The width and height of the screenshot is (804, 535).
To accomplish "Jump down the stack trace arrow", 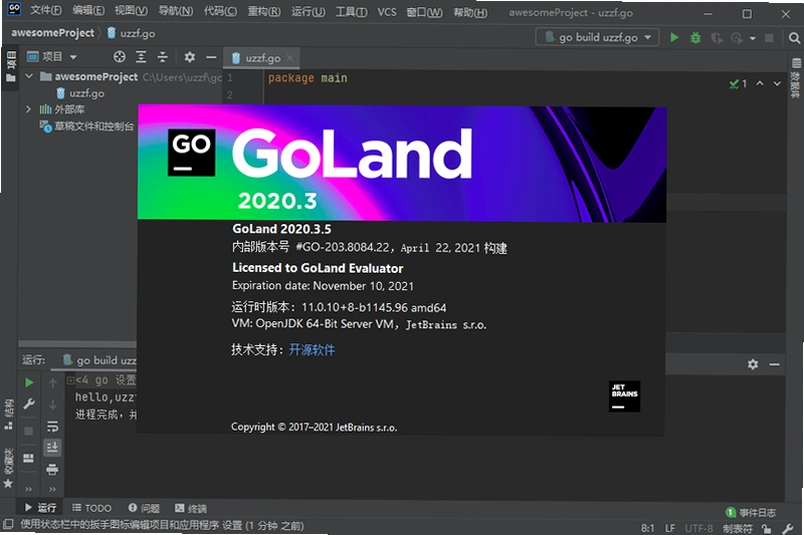I will click(x=52, y=404).
